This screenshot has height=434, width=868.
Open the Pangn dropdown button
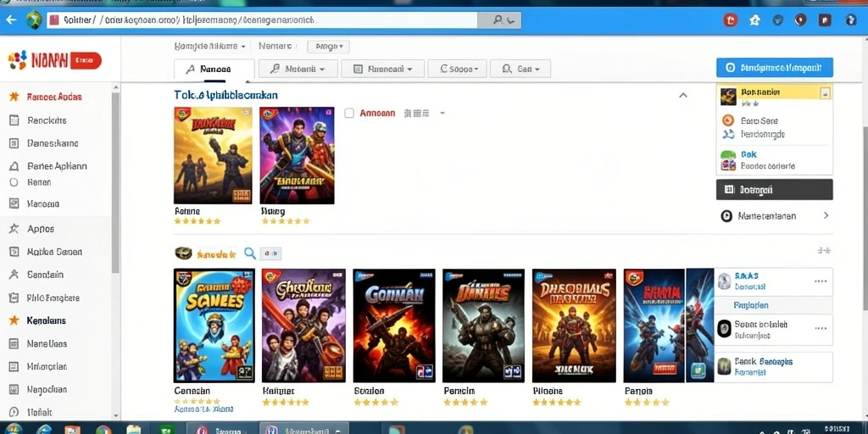pos(328,47)
